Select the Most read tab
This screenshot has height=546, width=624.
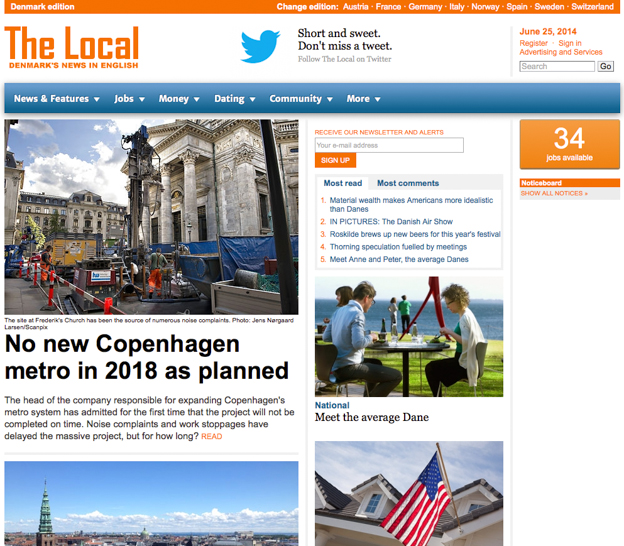pos(342,183)
